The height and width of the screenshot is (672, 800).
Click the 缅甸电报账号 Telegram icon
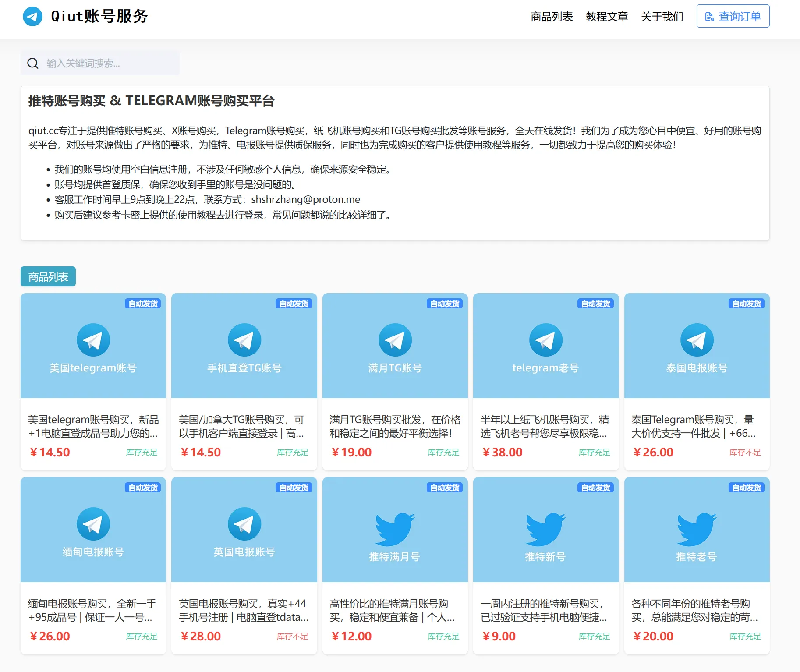click(93, 524)
